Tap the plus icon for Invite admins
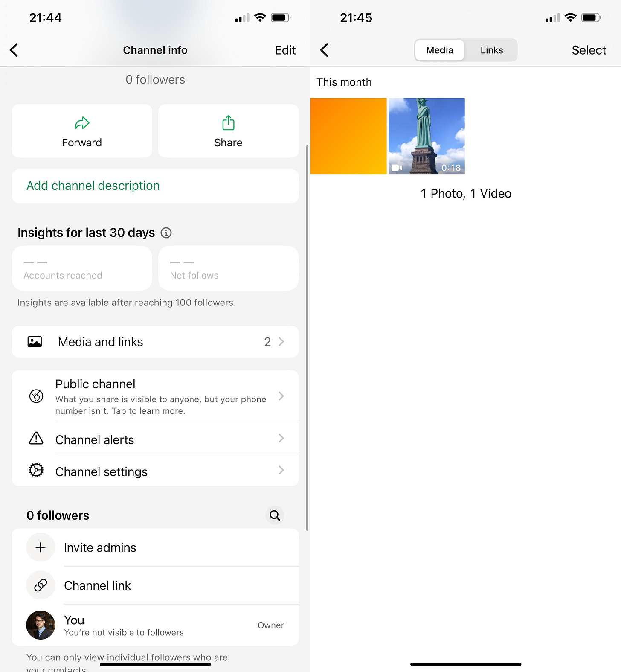 click(41, 547)
